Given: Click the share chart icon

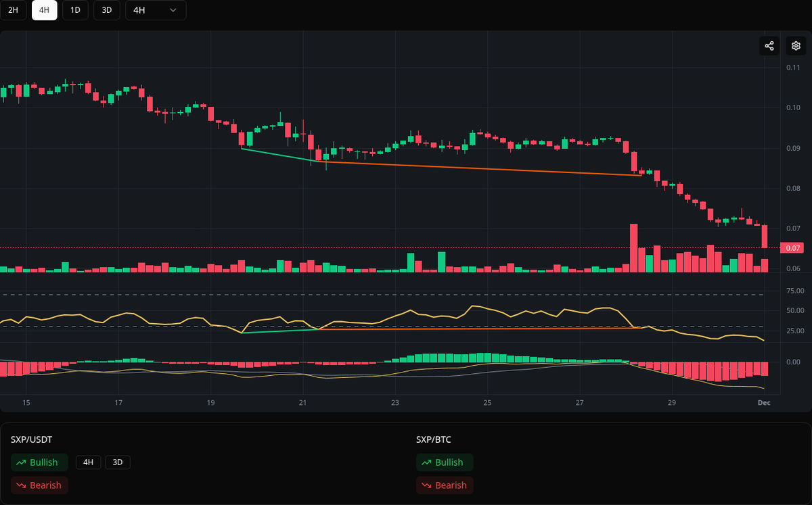Looking at the screenshot, I should point(769,45).
